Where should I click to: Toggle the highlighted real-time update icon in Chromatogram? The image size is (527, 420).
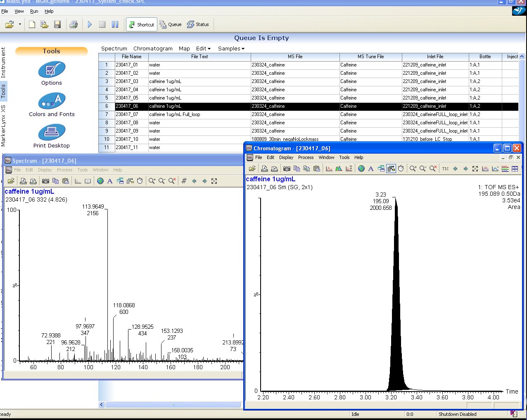pyautogui.click(x=391, y=169)
